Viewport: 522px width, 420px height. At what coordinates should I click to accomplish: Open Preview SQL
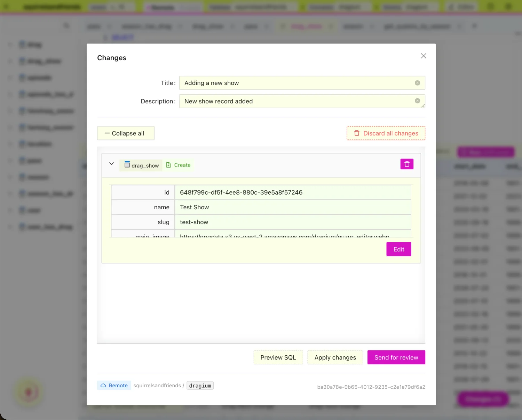point(278,357)
